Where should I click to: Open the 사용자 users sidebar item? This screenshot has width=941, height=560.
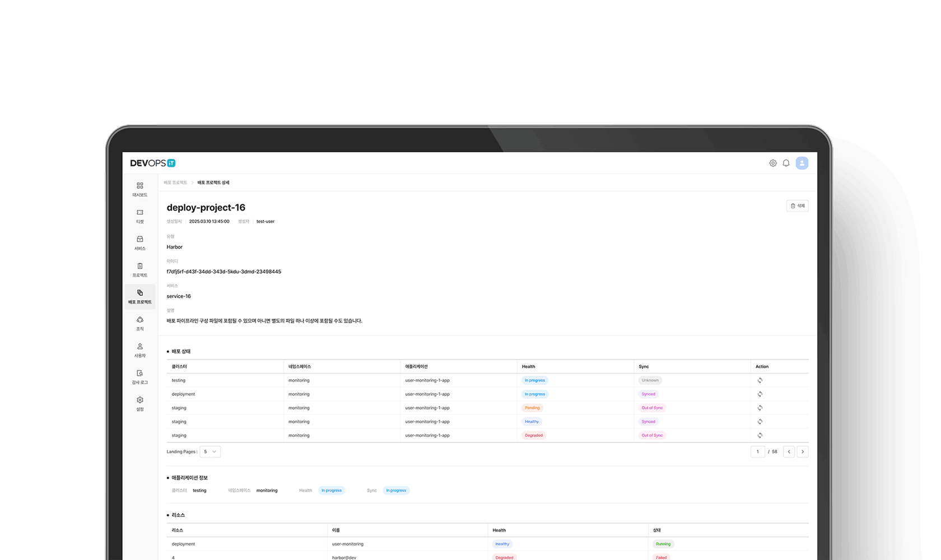(140, 351)
